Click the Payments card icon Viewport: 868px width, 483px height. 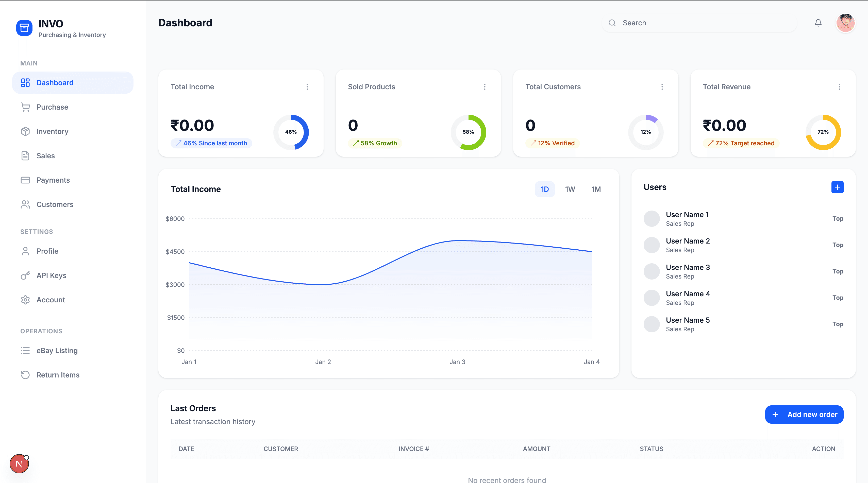click(x=25, y=180)
